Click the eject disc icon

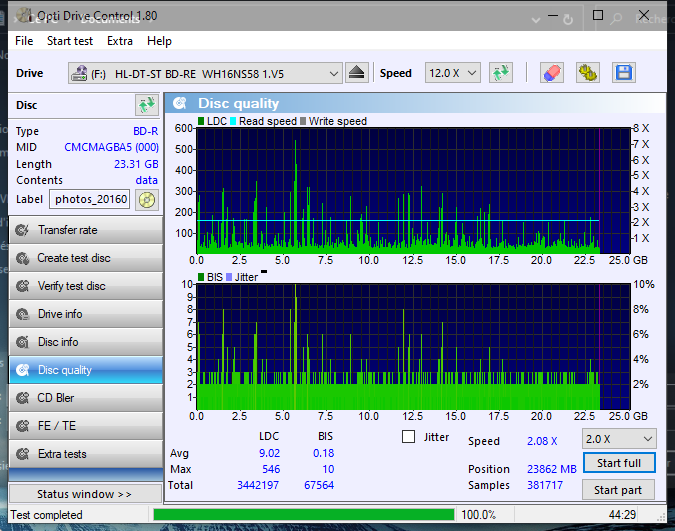click(x=358, y=73)
